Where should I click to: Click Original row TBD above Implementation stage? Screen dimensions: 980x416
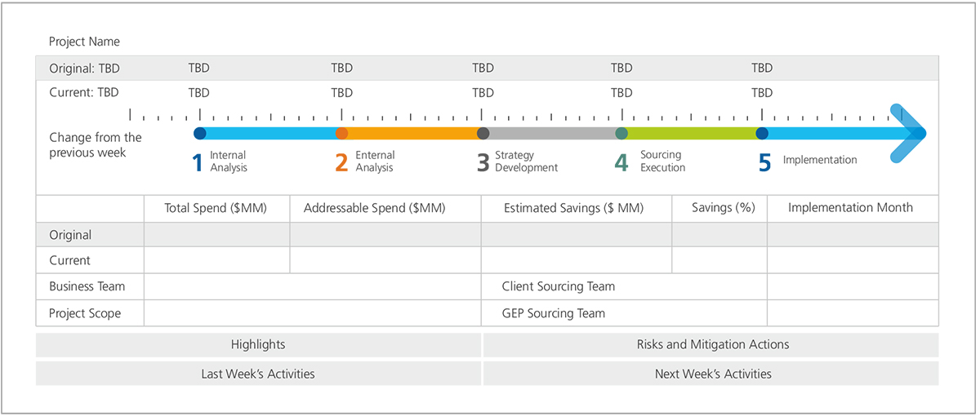click(762, 69)
